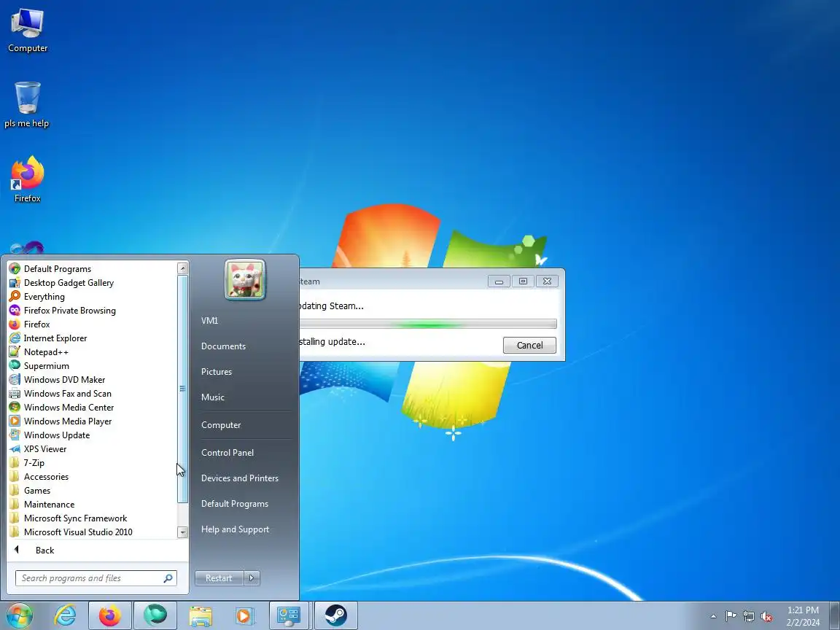Open Internet Explorer from the taskbar
Screen dimensions: 840x630
66,616
